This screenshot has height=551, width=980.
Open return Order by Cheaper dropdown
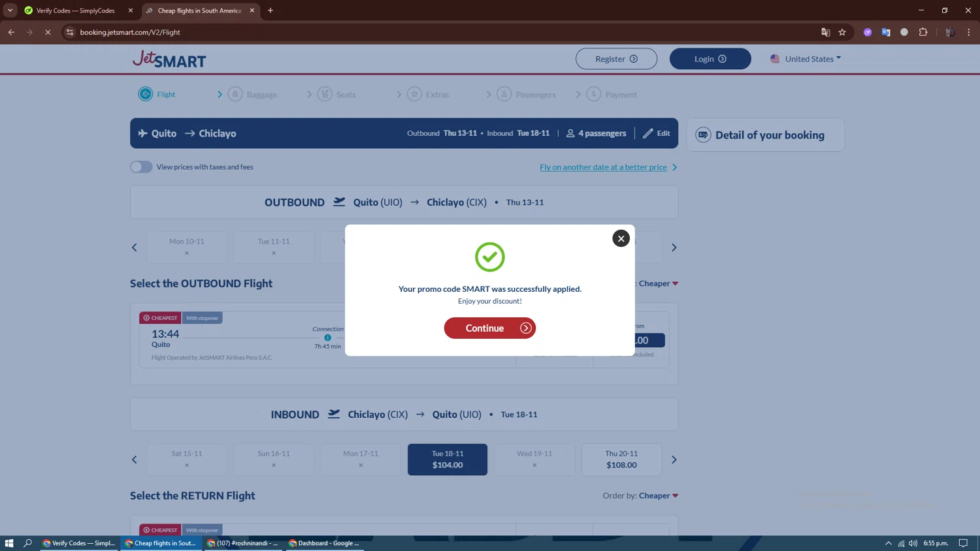(x=659, y=496)
